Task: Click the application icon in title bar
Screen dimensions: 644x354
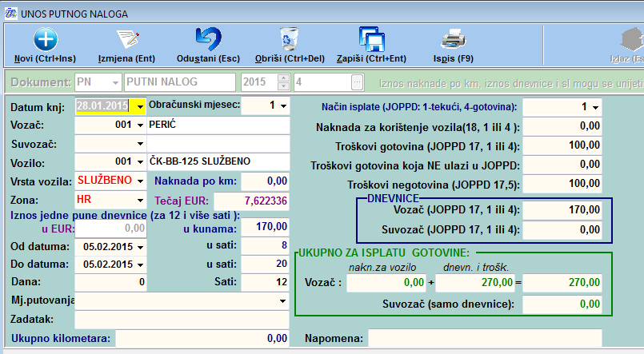Action: [x=10, y=14]
